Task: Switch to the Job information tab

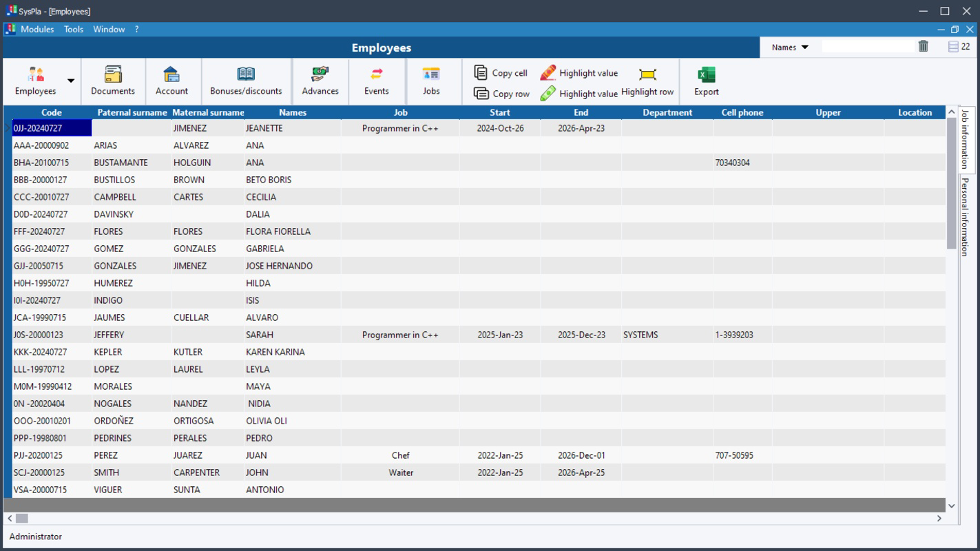Action: pyautogui.click(x=965, y=138)
